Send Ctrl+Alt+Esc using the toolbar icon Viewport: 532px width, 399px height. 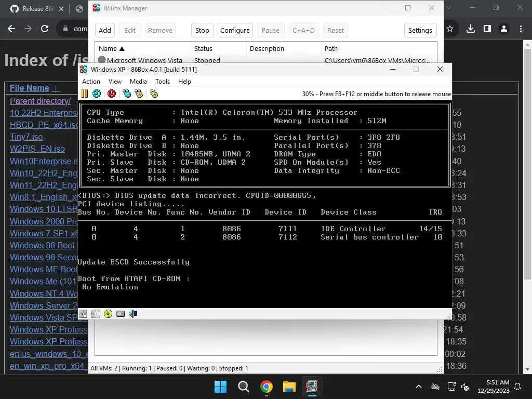point(139,94)
